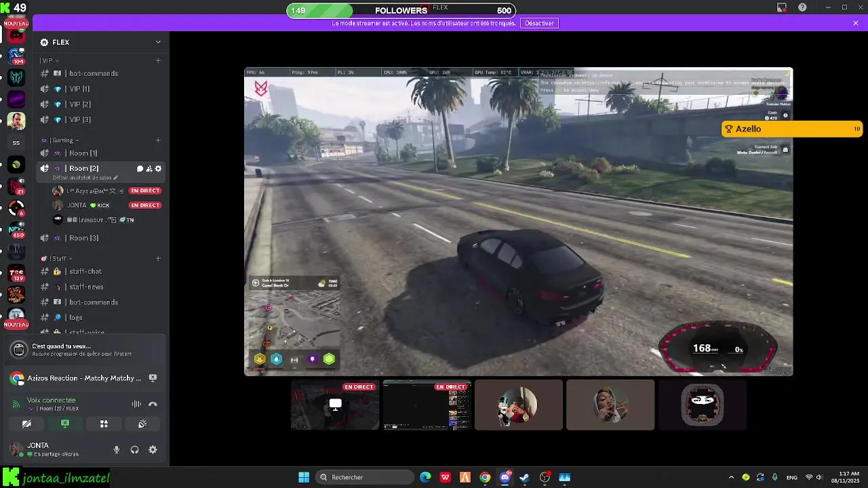Open Google Chrome from the taskbar

[x=485, y=477]
